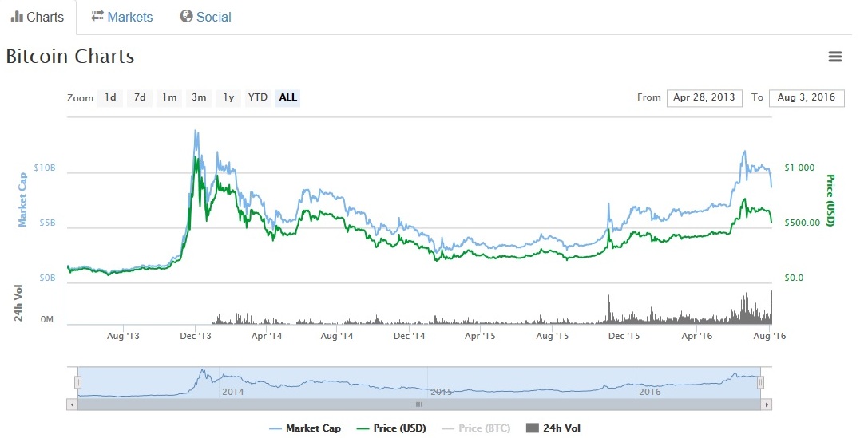This screenshot has width=868, height=438.
Task: Click the $5B market cap axis label
Action: coord(48,223)
